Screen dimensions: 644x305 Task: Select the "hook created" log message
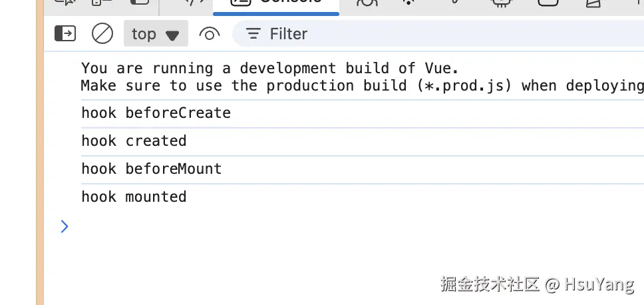(x=134, y=141)
